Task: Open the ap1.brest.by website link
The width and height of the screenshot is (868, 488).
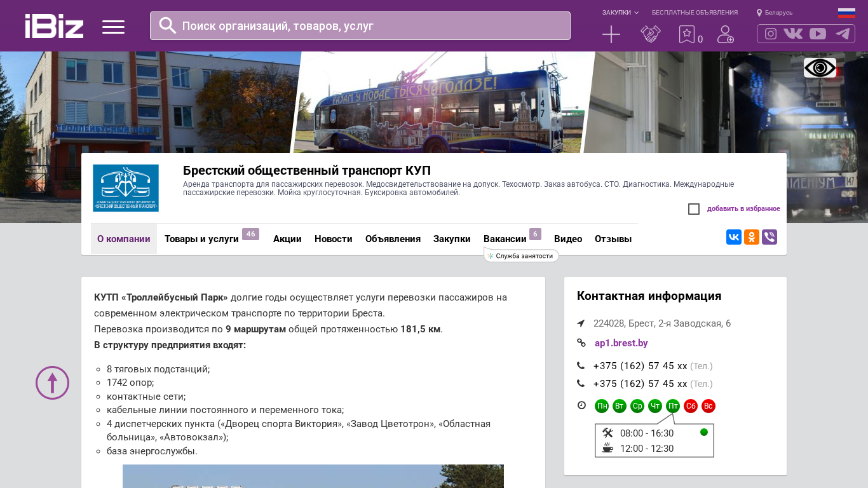Action: [621, 343]
